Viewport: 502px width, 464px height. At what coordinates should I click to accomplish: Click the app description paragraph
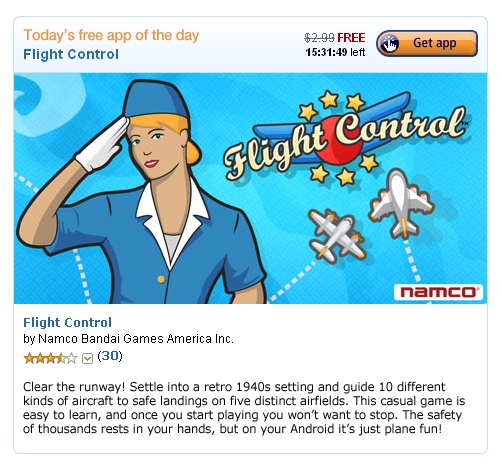[x=244, y=408]
